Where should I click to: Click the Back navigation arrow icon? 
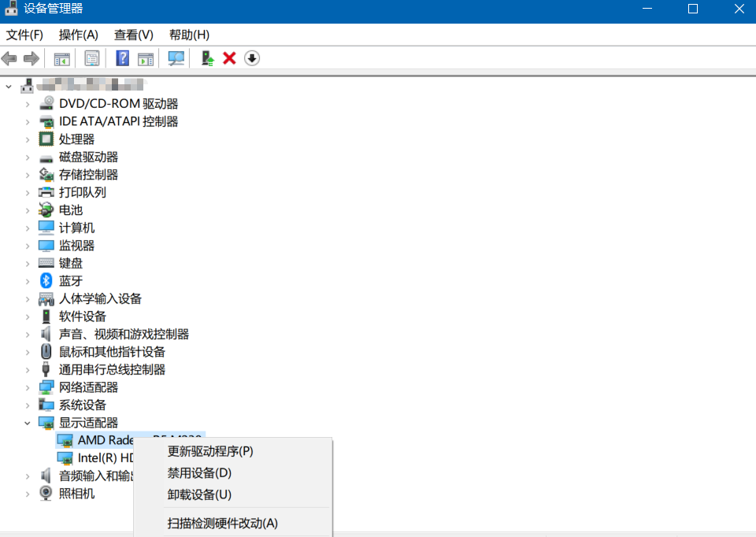(9, 57)
